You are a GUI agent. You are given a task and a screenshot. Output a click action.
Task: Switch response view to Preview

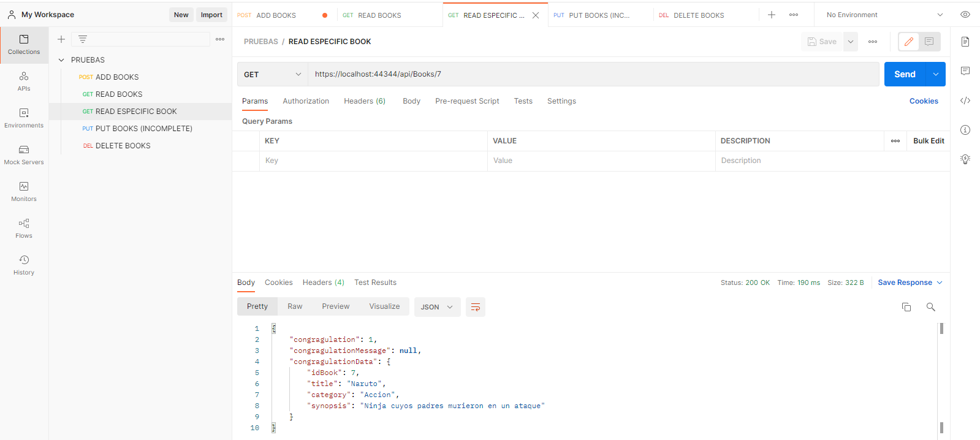[336, 306]
